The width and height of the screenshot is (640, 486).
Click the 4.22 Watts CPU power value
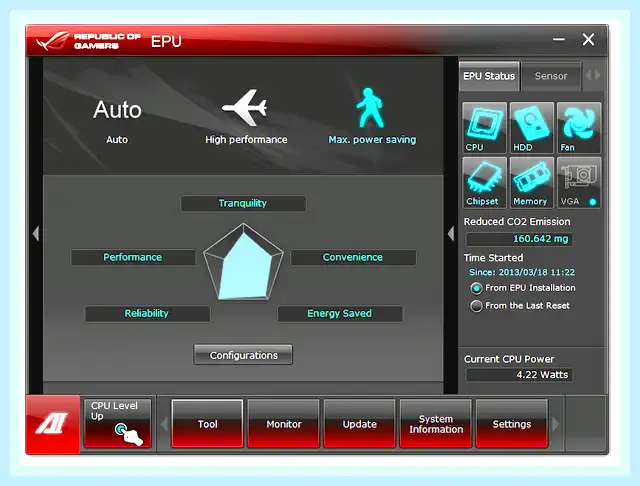(x=518, y=375)
